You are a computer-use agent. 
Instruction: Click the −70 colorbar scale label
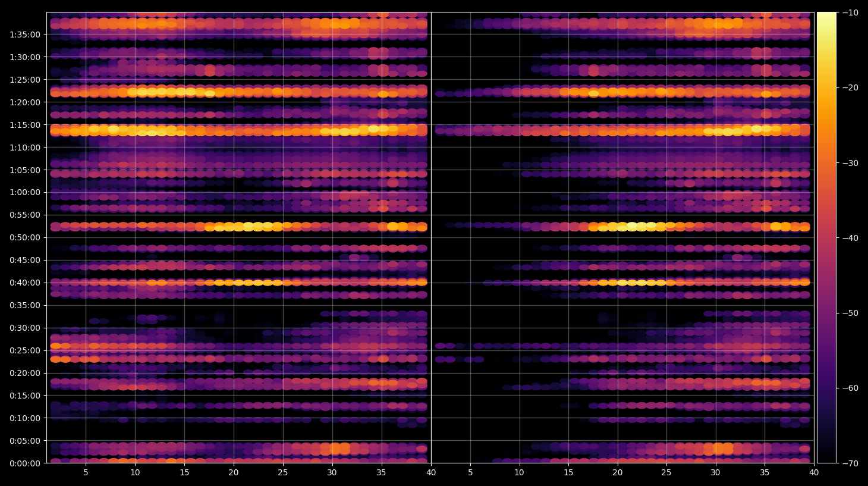851,463
